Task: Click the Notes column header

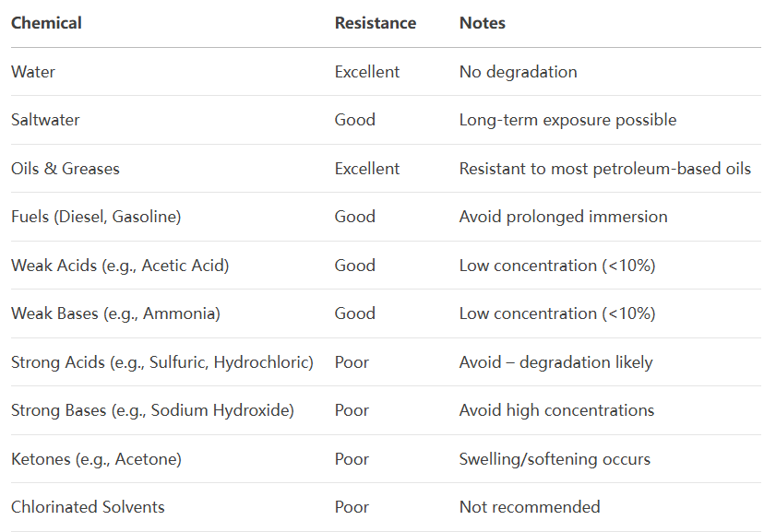Action: [x=482, y=23]
